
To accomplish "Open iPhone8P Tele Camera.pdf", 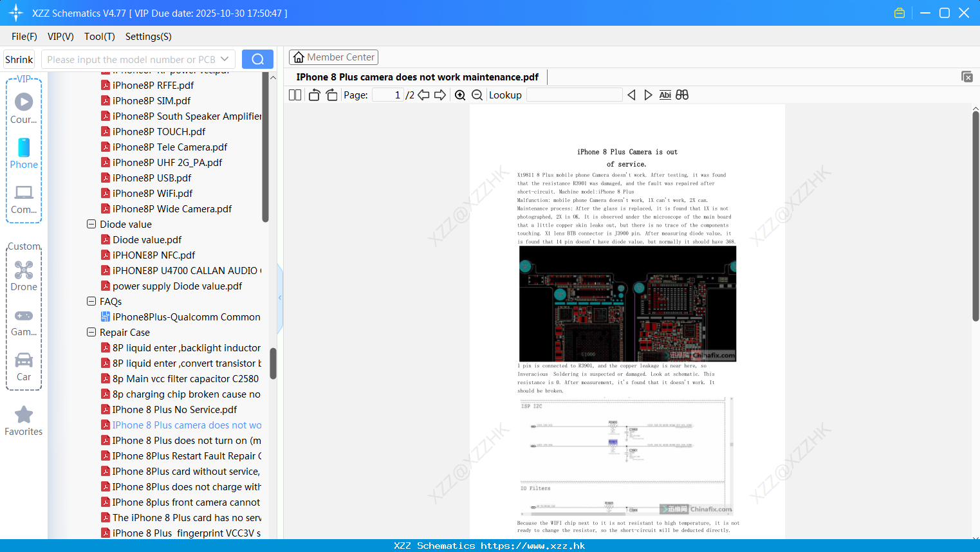I will tap(170, 147).
